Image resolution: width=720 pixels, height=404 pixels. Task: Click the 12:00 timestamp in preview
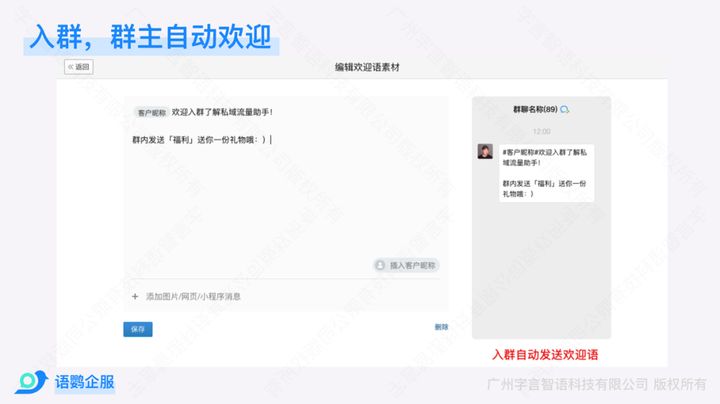click(x=541, y=132)
